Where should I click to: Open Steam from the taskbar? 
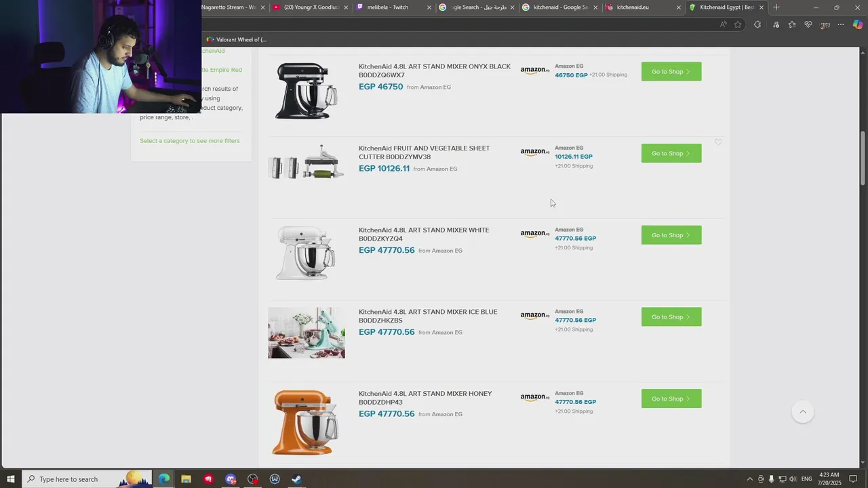297,479
